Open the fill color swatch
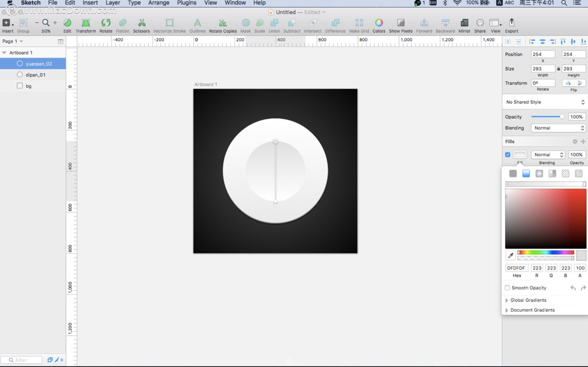 [x=520, y=155]
